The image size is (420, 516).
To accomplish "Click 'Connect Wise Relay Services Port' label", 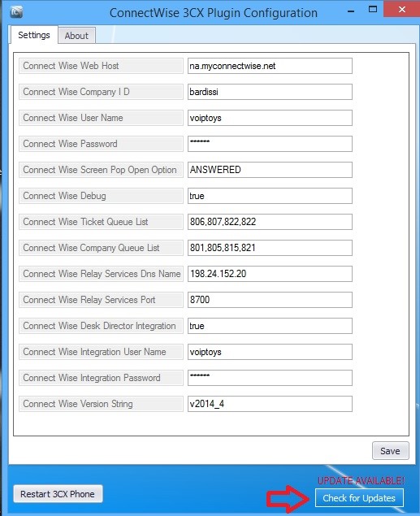I will [x=101, y=300].
